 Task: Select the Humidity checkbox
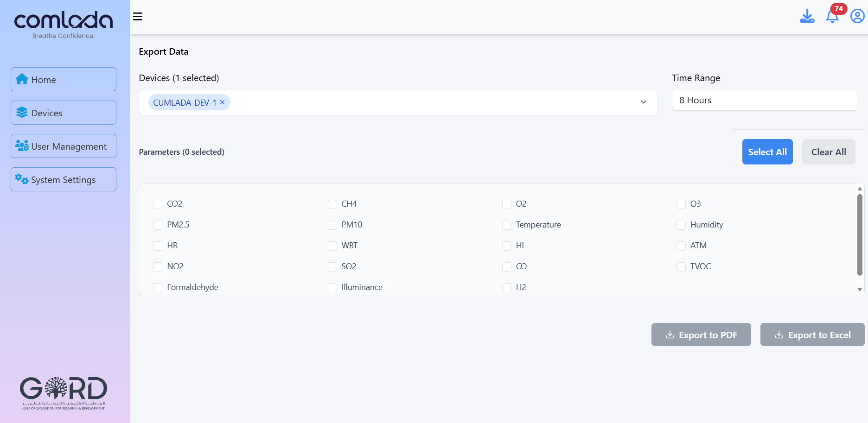681,225
